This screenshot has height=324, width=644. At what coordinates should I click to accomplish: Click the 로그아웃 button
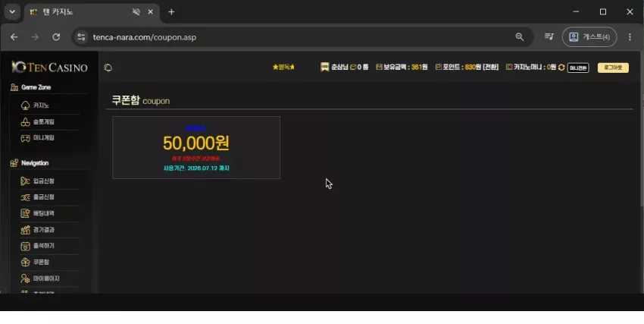click(613, 68)
